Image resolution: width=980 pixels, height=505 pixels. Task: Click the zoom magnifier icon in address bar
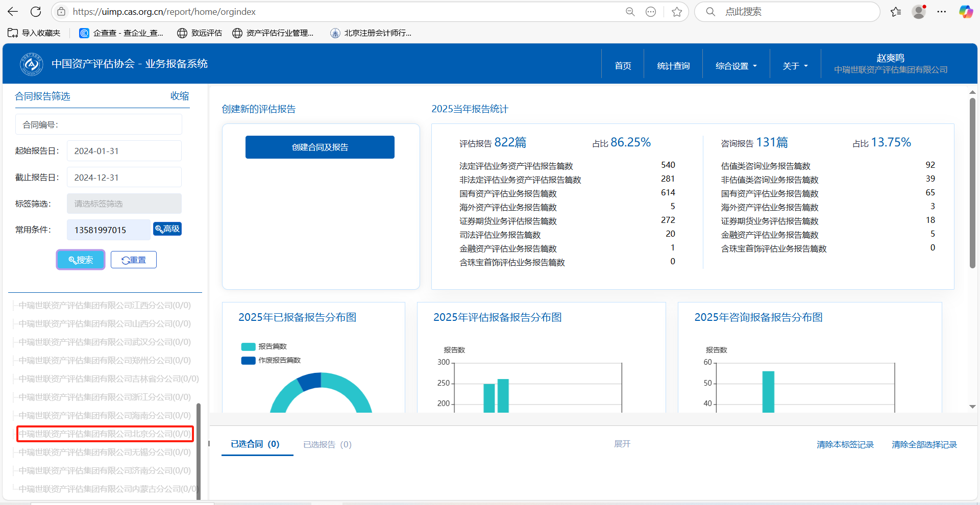click(630, 12)
